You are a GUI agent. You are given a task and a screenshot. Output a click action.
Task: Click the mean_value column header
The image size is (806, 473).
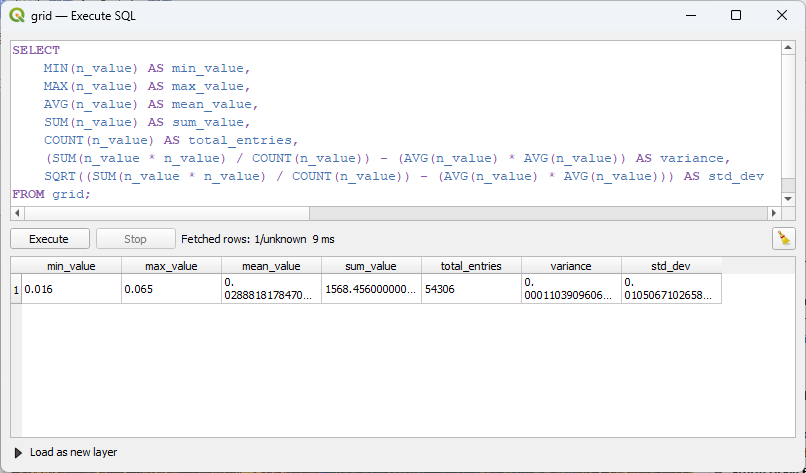(271, 266)
